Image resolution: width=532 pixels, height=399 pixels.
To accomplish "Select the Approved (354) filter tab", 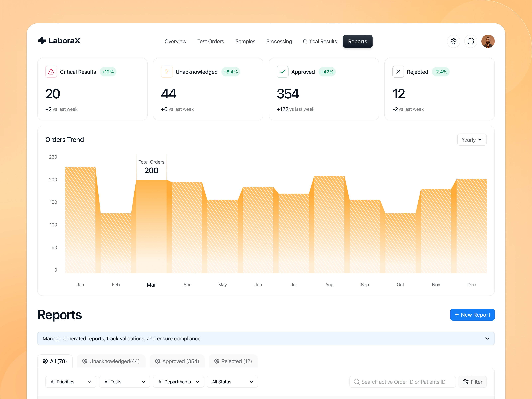I will tap(177, 361).
